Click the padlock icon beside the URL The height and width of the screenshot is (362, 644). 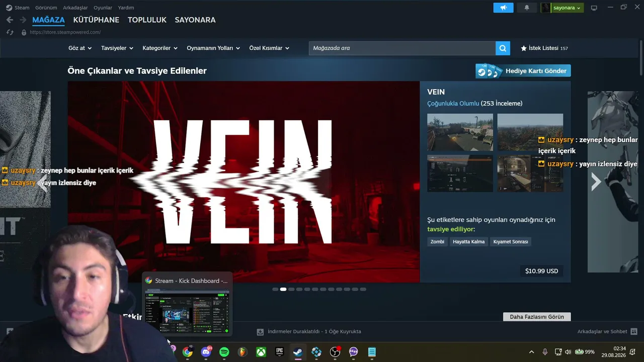point(24,32)
